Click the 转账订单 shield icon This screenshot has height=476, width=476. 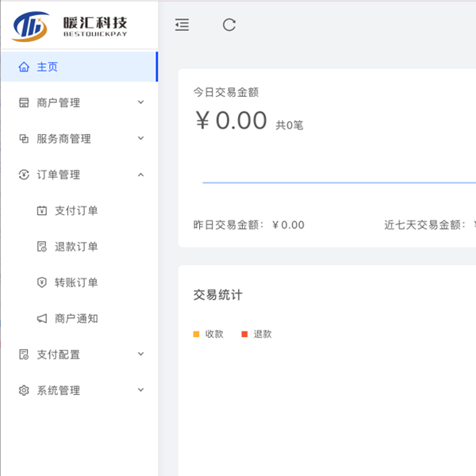pos(42,282)
